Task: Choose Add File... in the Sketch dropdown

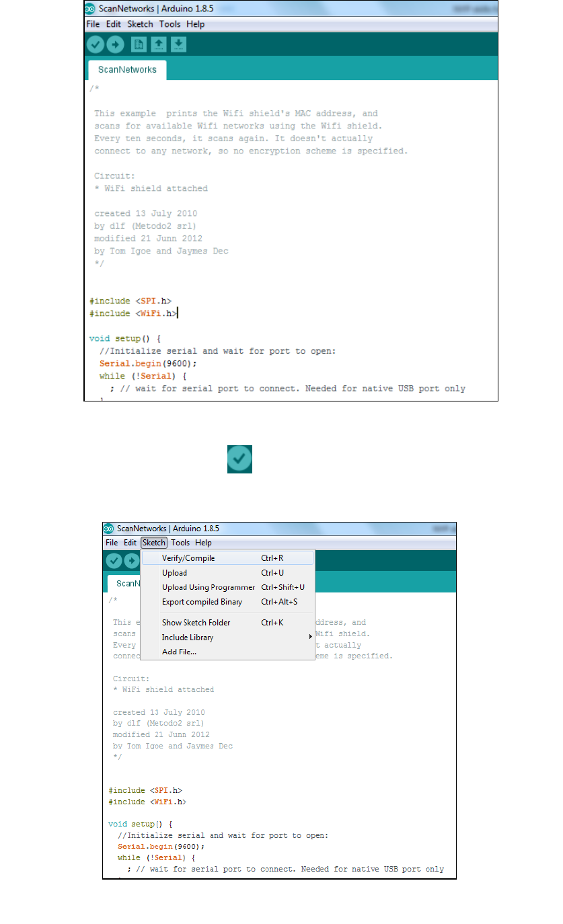Action: click(228, 652)
